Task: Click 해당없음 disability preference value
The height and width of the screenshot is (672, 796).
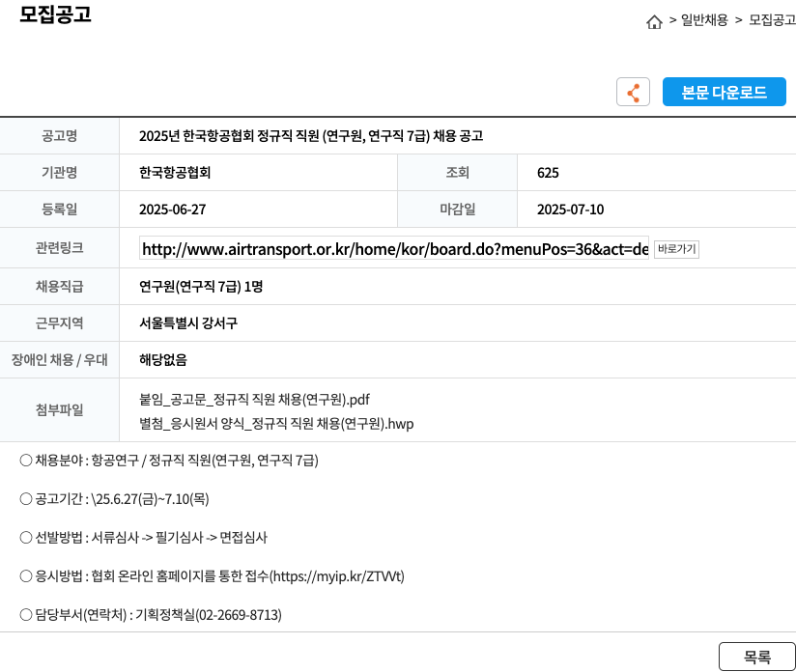Action: pos(163,360)
